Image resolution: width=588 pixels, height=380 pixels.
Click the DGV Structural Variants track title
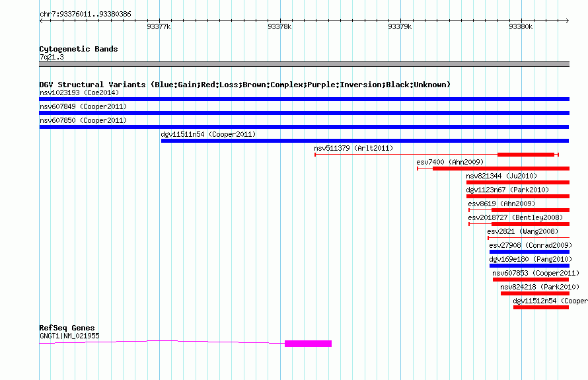pos(245,85)
